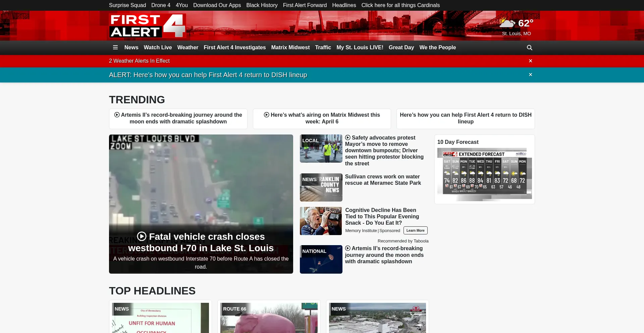
Task: Click play icon on Artemis national story
Action: pyautogui.click(x=348, y=248)
